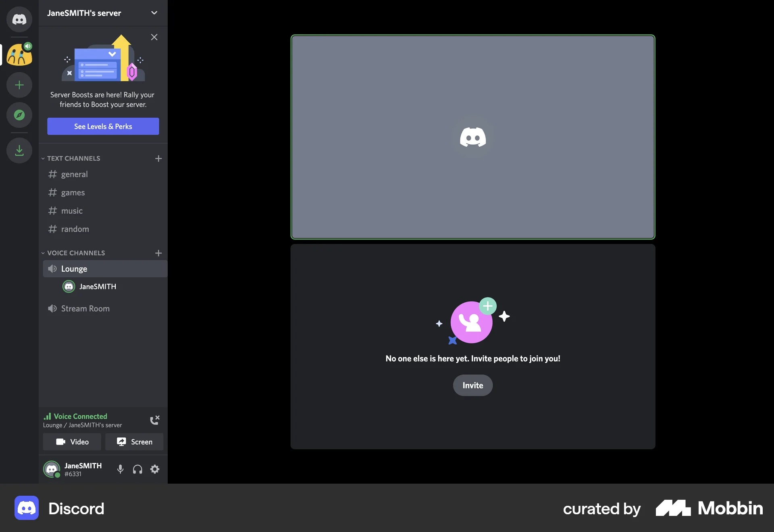Toggle microphone mute

[120, 469]
